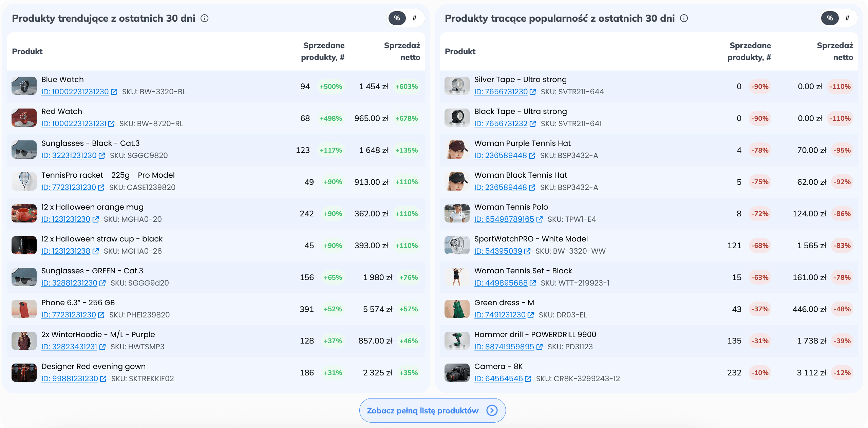Click external link icon for Silver Tape
This screenshot has width=868, height=428.
point(533,92)
